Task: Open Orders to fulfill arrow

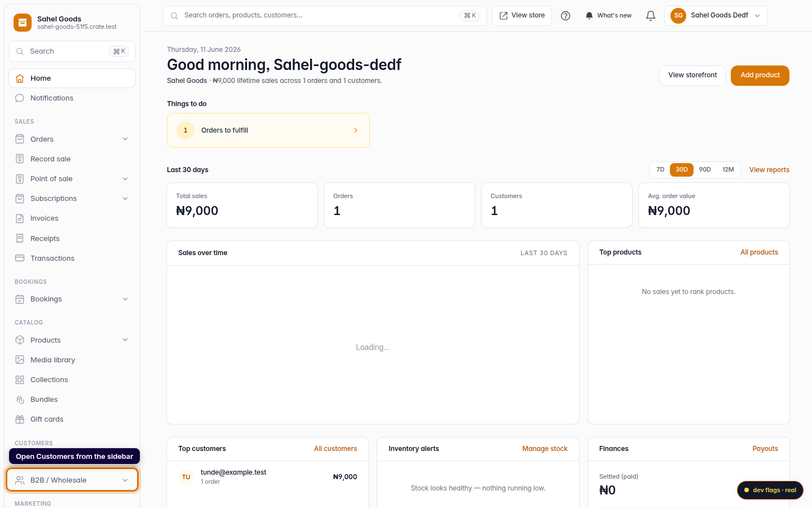Action: [x=356, y=130]
